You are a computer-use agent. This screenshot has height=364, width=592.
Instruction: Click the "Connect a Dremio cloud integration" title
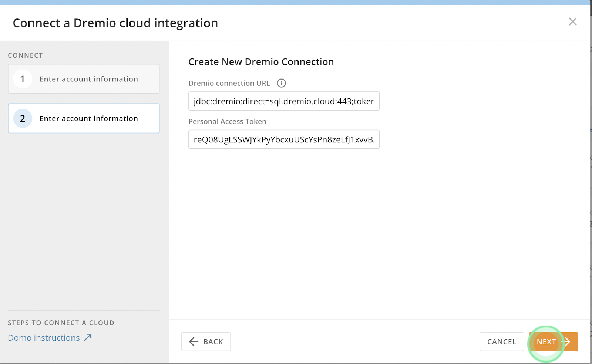115,23
